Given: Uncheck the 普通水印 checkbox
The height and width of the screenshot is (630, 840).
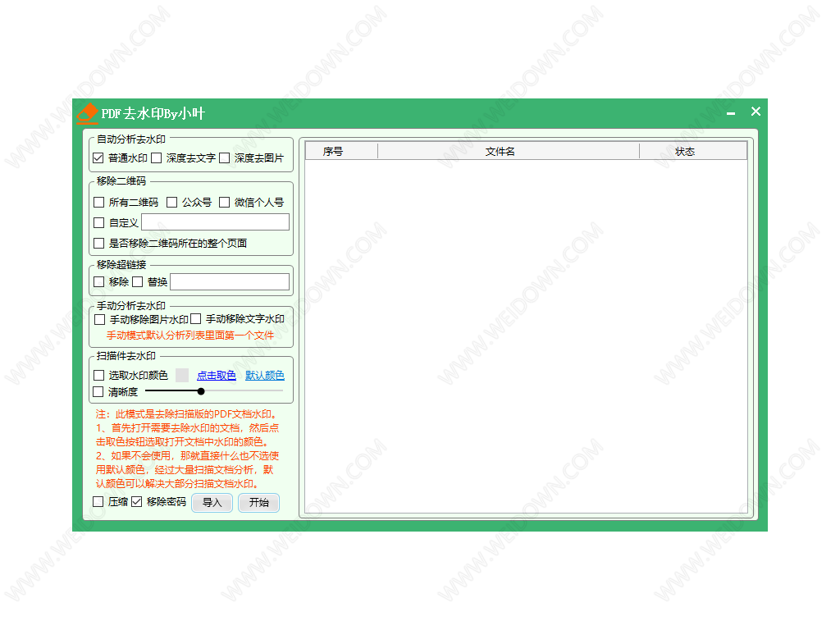Looking at the screenshot, I should (x=98, y=158).
